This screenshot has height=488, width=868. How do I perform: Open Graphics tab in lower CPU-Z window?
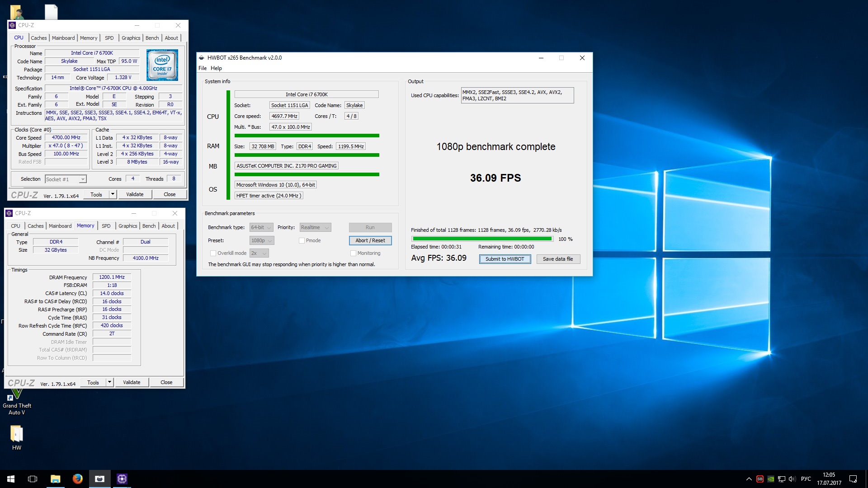(128, 226)
